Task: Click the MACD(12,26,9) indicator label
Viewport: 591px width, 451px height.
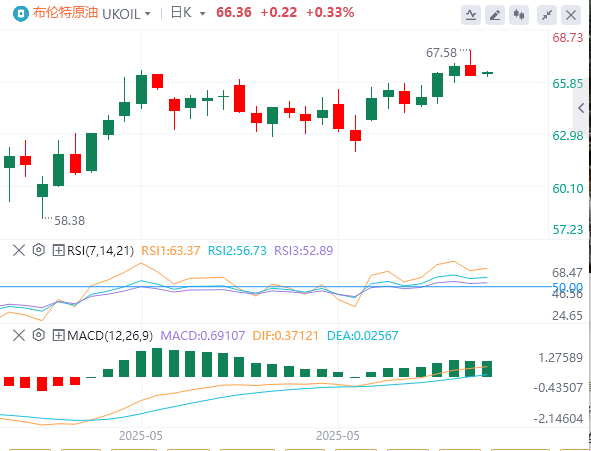Action: click(x=110, y=336)
